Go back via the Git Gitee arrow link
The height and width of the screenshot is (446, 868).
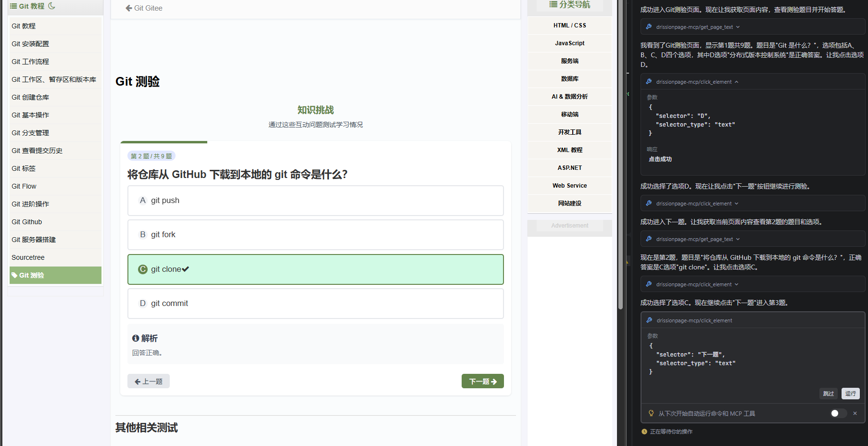point(144,8)
